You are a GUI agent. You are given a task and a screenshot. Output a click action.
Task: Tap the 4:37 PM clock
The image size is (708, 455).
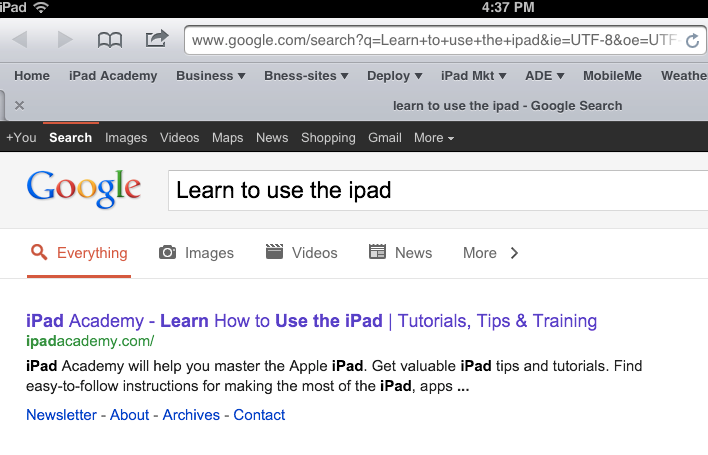[x=508, y=7]
